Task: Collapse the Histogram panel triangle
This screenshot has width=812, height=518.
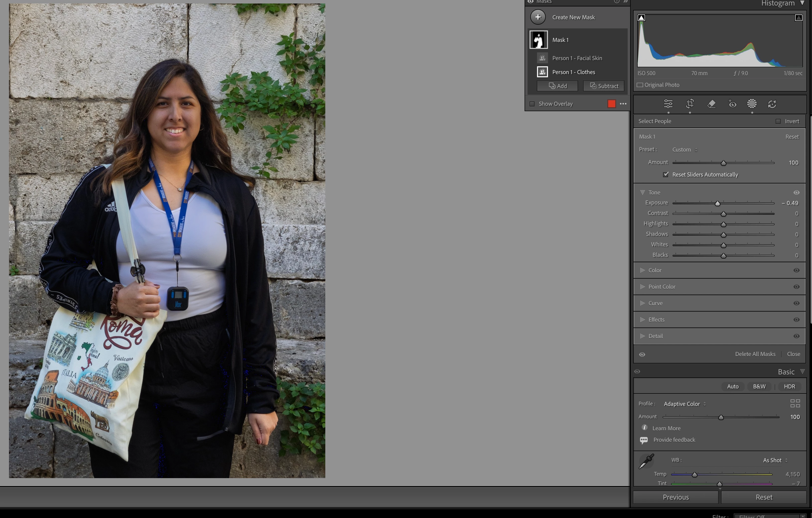Action: click(x=802, y=3)
